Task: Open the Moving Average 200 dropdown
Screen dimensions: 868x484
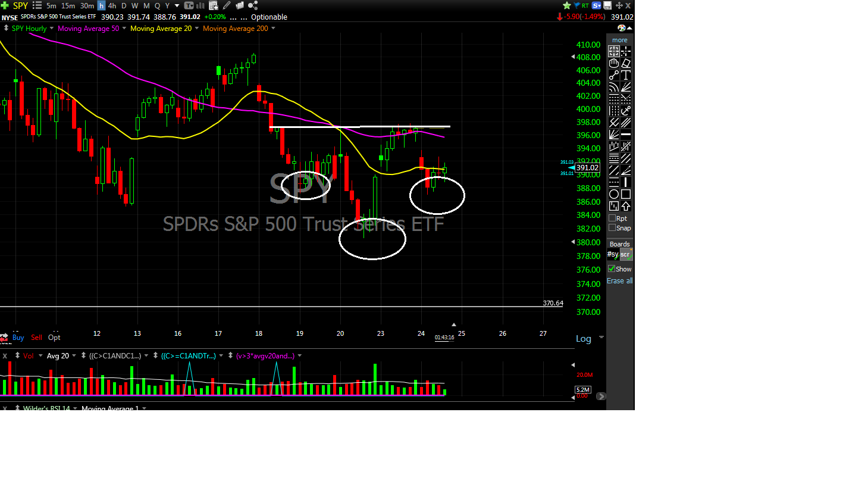Action: click(274, 29)
